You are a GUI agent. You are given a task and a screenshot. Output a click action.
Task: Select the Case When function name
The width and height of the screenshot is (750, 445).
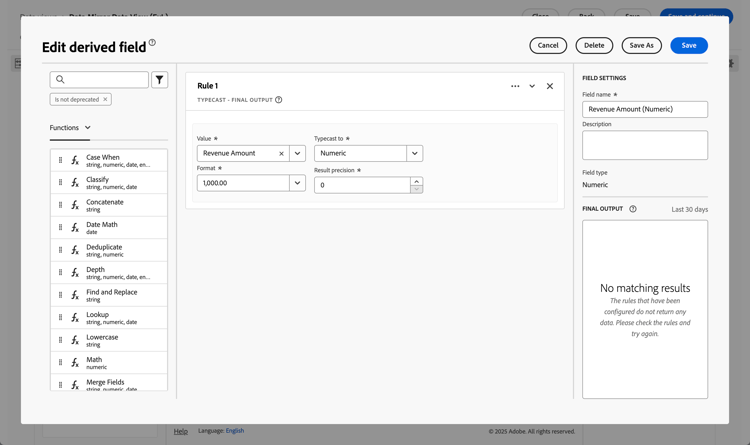coord(103,157)
